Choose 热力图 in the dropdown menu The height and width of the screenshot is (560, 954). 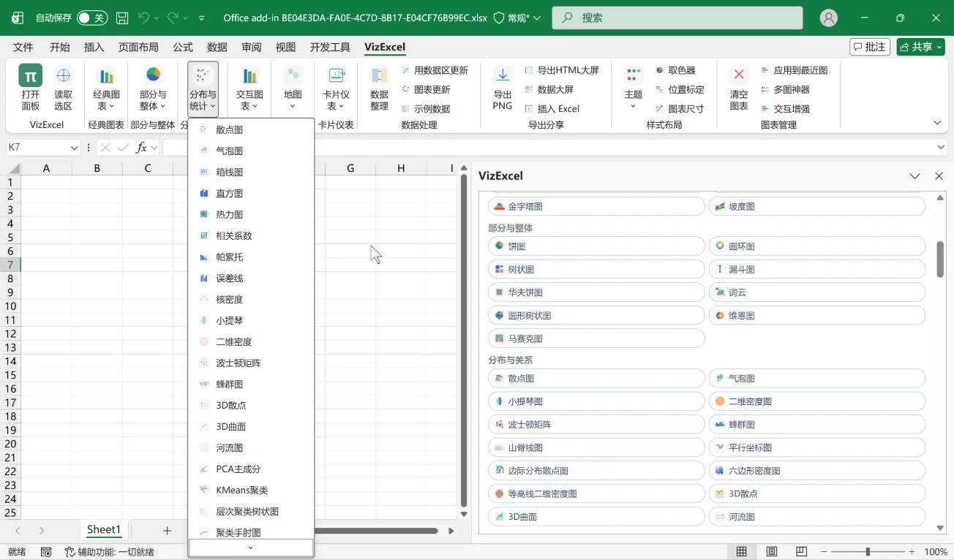coord(251,214)
